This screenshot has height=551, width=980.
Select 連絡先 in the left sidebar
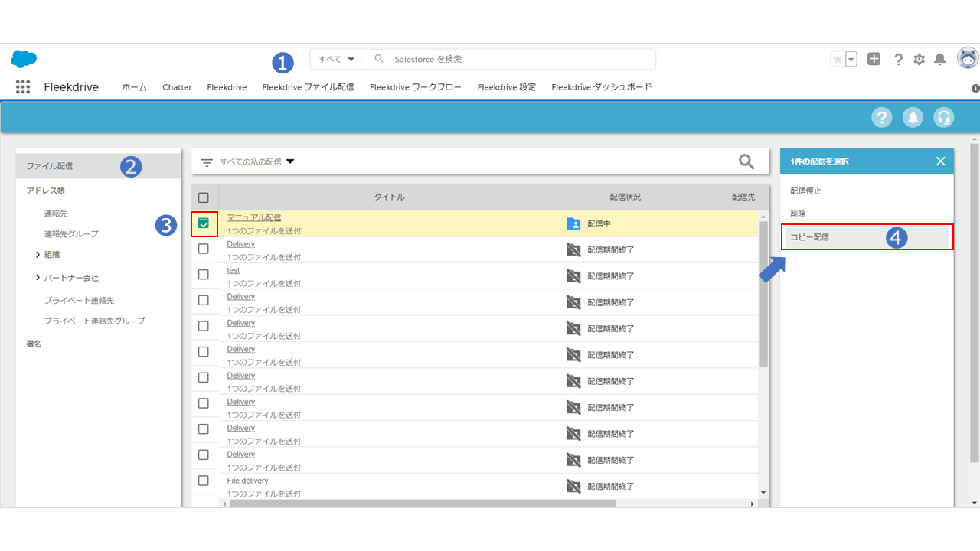(x=56, y=214)
